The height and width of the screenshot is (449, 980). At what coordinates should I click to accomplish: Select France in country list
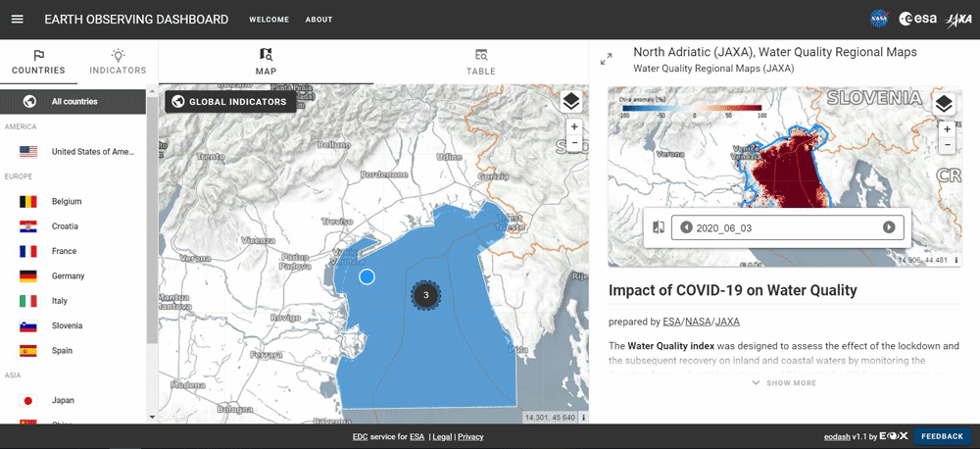(73, 251)
